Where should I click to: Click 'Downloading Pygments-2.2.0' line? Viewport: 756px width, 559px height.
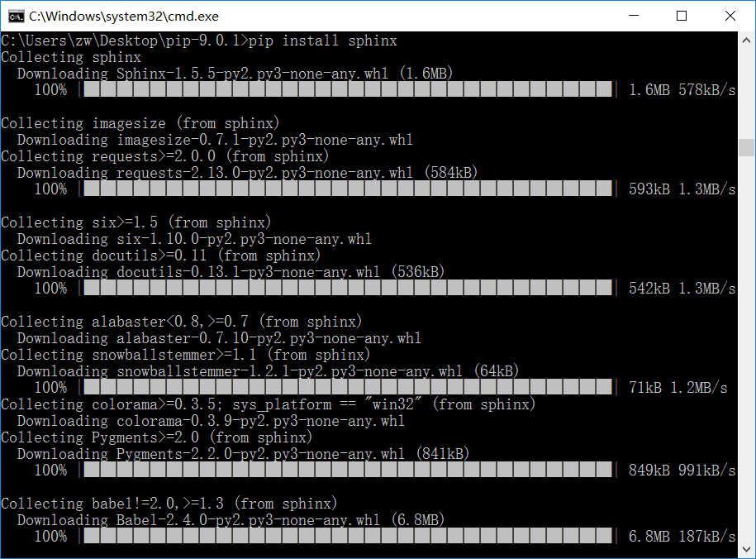point(244,453)
